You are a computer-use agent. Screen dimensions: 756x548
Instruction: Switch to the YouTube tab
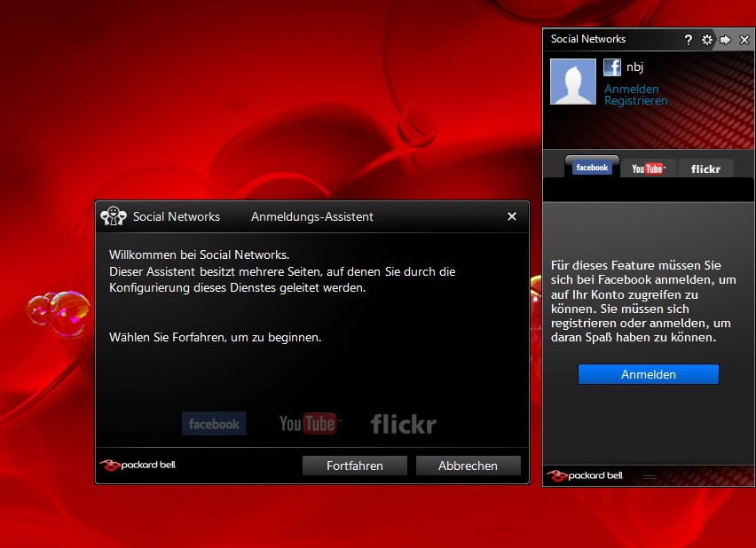click(x=649, y=168)
